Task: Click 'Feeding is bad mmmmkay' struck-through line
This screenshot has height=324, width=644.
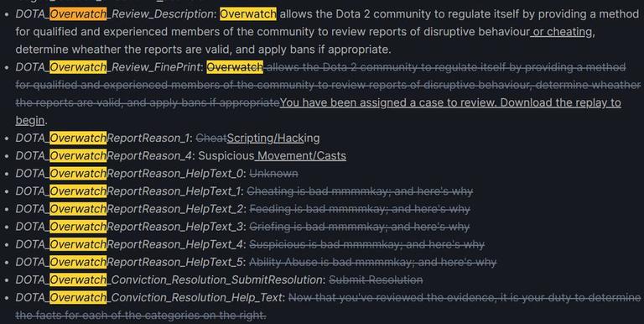Action: click(360, 208)
